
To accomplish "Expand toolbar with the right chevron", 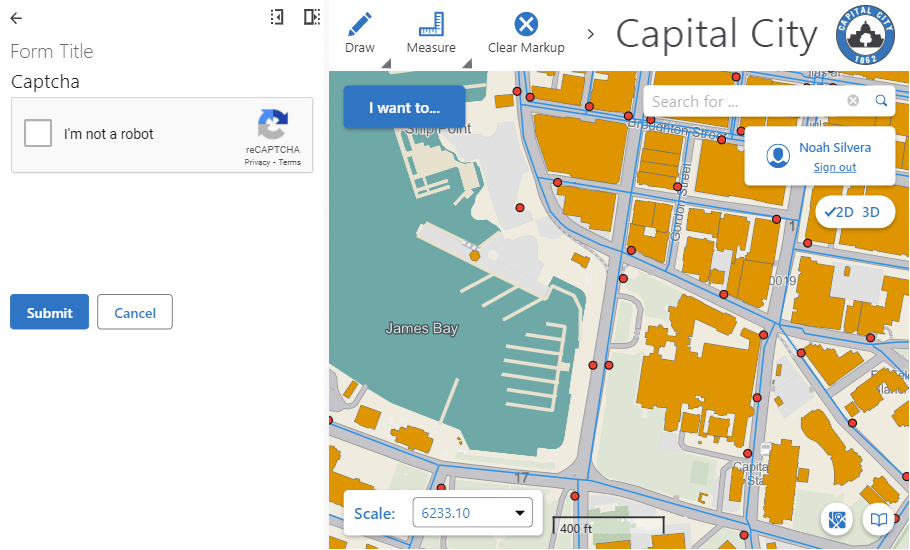I will (x=590, y=34).
